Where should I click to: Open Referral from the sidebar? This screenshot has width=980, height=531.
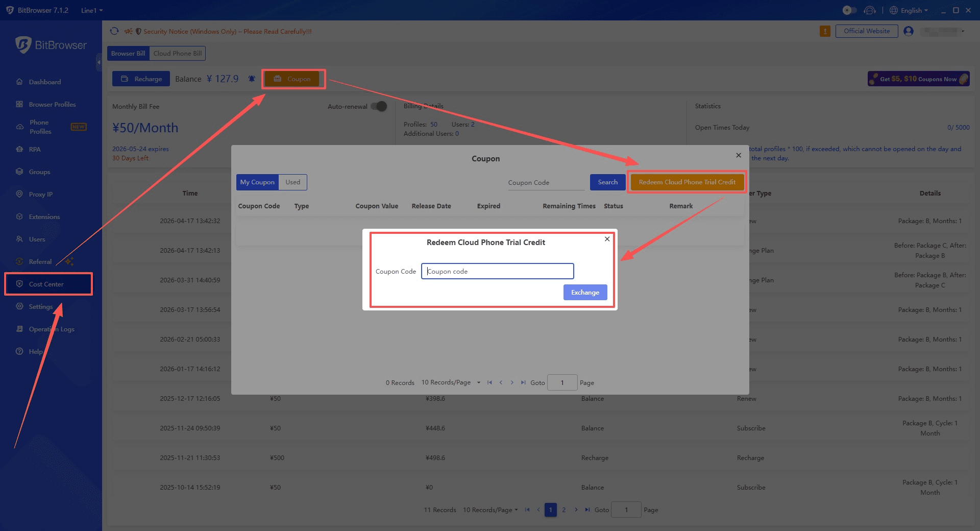[40, 261]
